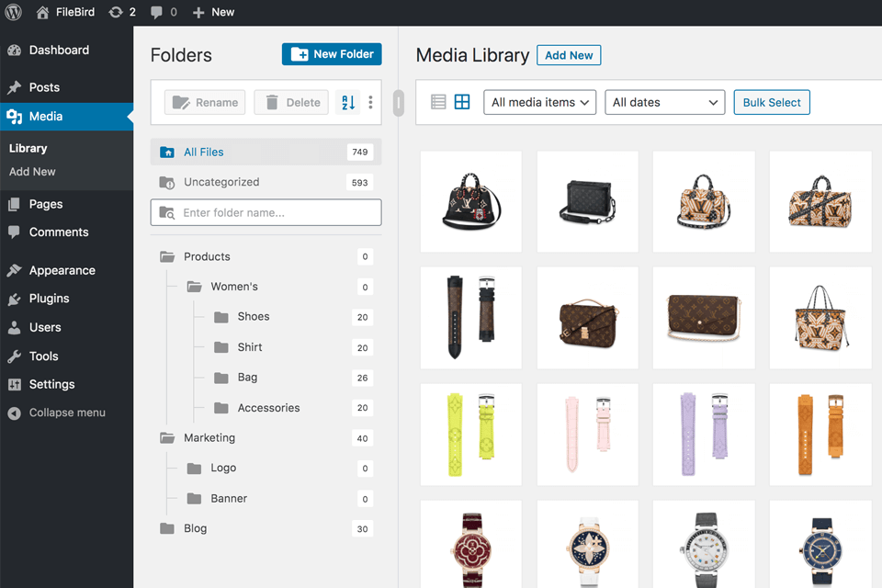Click the WordPress logo icon
The height and width of the screenshot is (588, 882).
tap(13, 12)
